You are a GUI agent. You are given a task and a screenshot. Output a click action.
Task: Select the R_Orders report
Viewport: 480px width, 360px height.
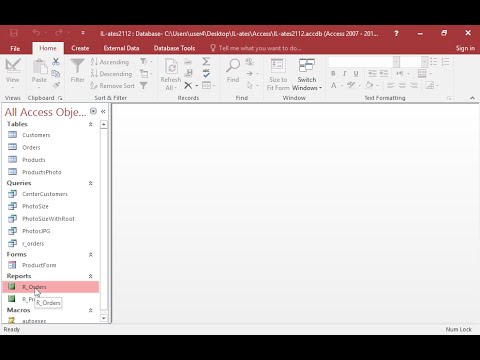(x=51, y=287)
